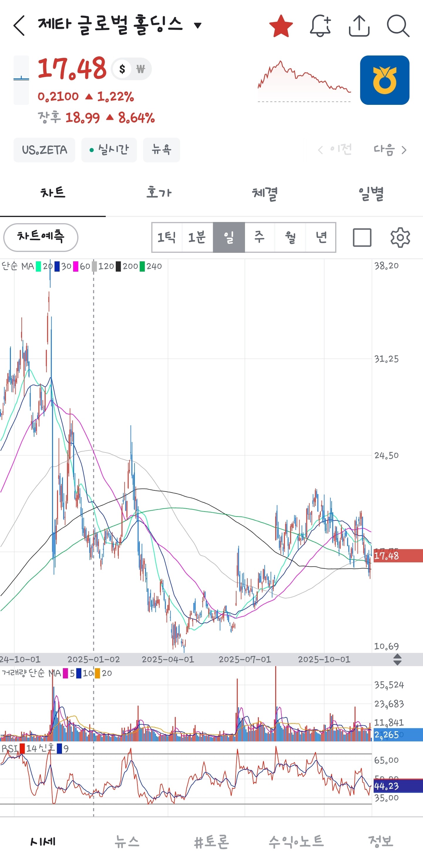Tap the share icon

[359, 26]
